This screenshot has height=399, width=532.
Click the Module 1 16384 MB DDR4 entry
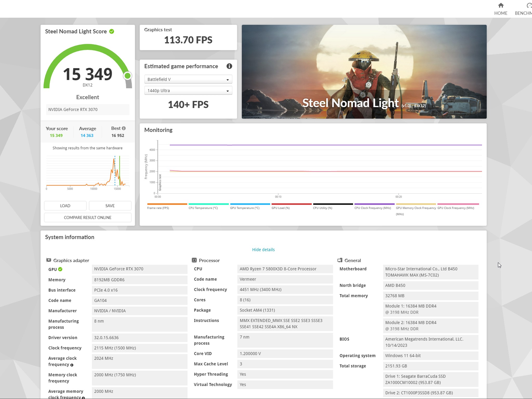430,309
